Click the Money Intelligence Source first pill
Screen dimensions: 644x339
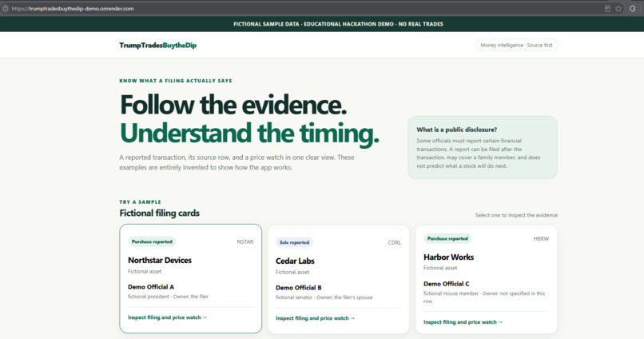click(516, 46)
